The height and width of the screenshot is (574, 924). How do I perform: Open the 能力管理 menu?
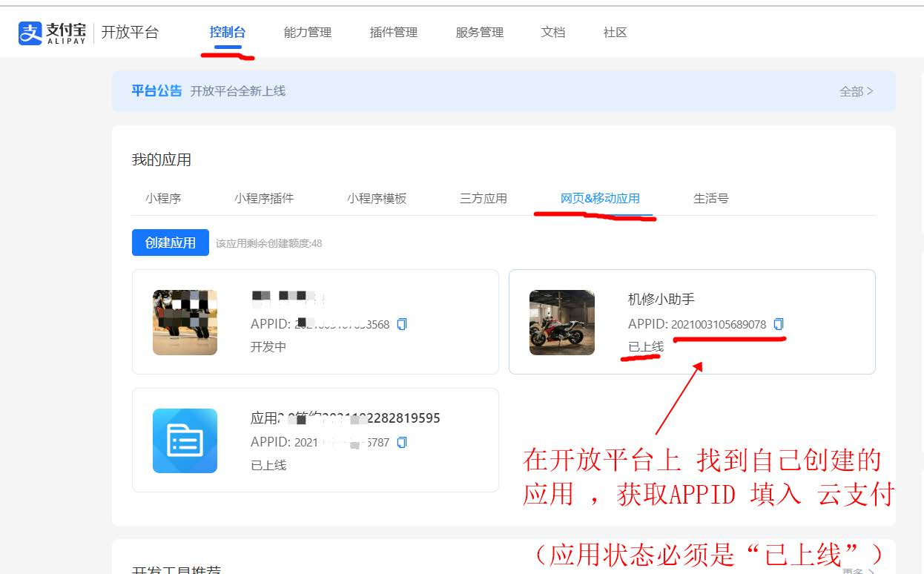(308, 33)
